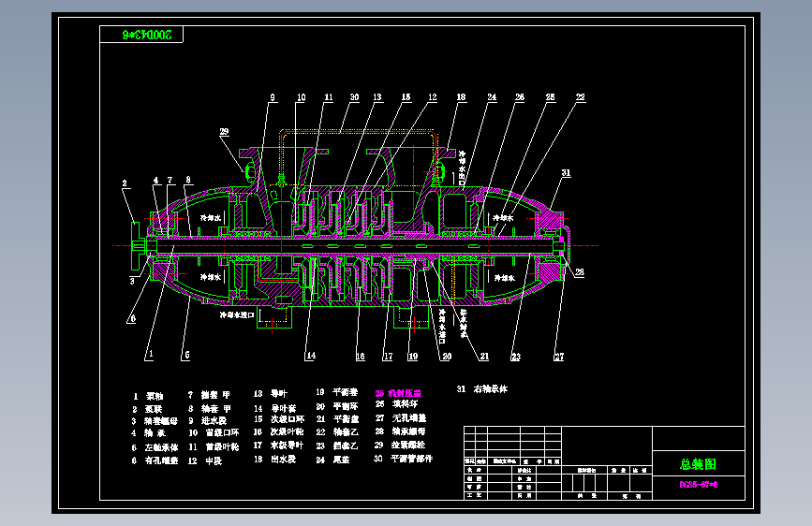Screen dimensions: 812x526
Task: Click the magenta legend entry 25 机封压盖
Action: [398, 393]
